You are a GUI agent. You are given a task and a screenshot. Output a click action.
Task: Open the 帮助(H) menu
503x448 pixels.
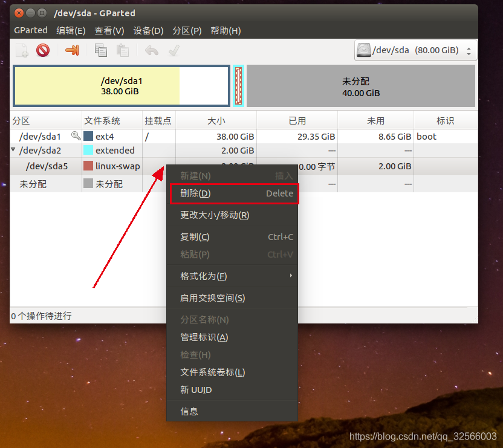(226, 30)
